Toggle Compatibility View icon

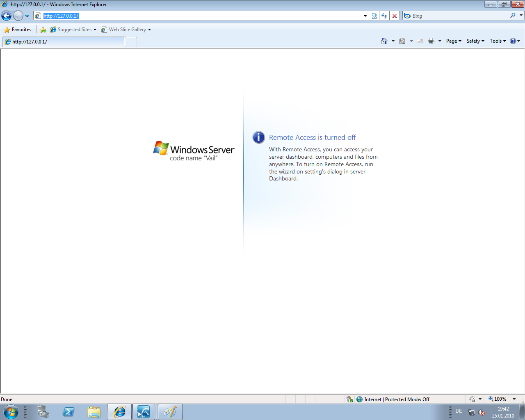[374, 16]
